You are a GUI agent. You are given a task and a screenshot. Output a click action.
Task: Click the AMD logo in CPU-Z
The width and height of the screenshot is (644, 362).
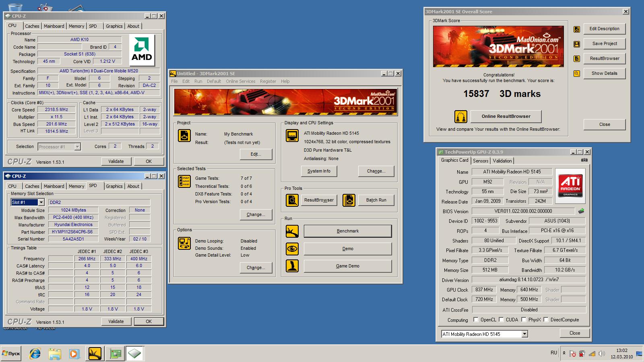(142, 50)
